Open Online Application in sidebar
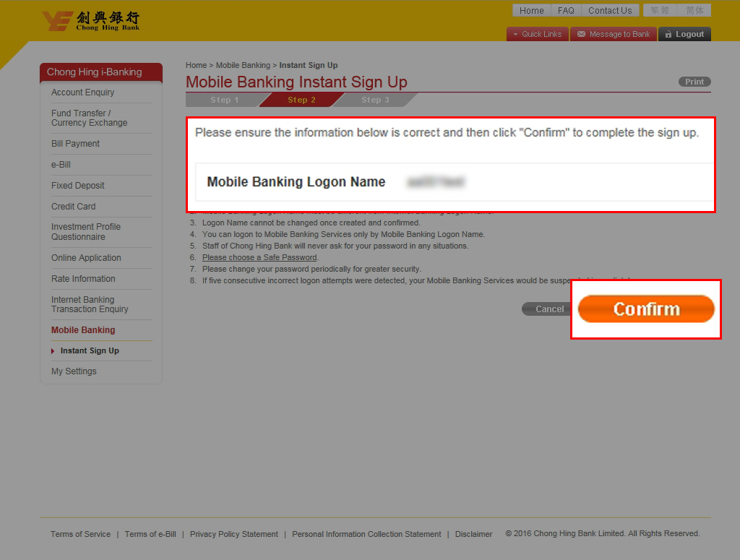The width and height of the screenshot is (740, 560). (x=86, y=257)
